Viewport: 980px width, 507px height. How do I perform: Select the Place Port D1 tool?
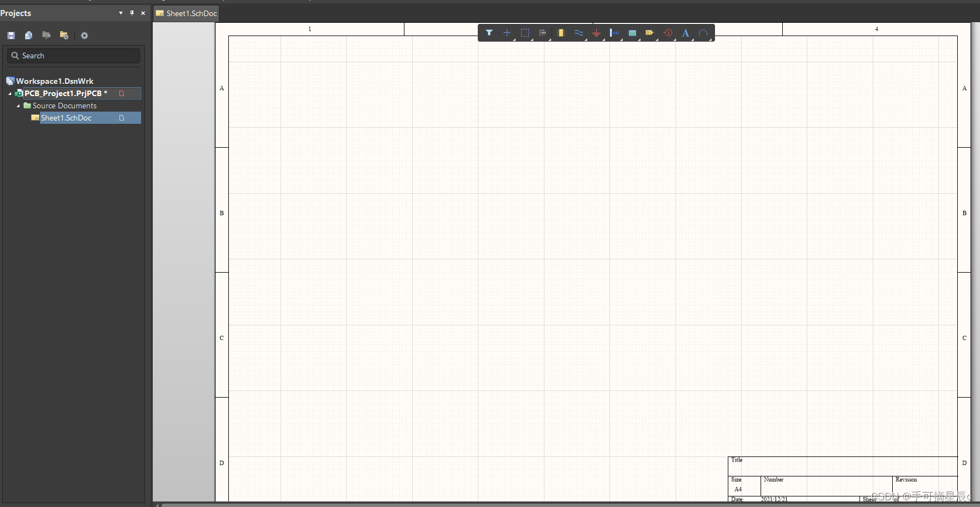click(x=649, y=33)
